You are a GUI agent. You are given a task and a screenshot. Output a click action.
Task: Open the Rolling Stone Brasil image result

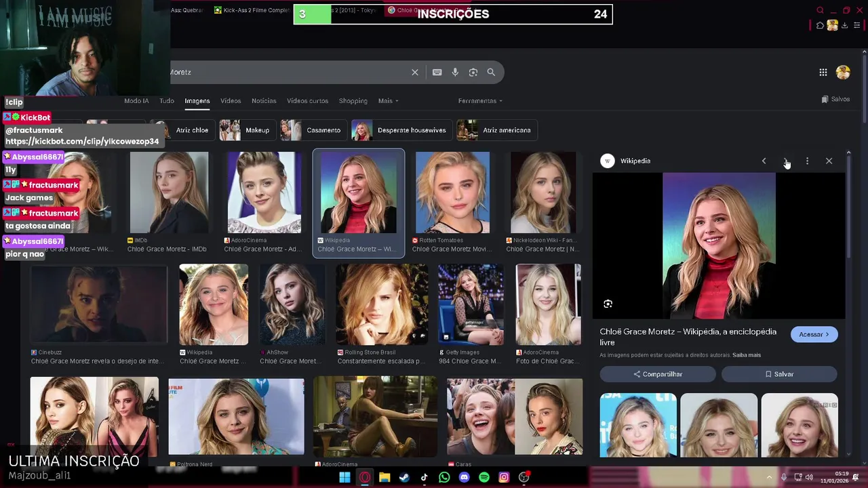pyautogui.click(x=382, y=305)
